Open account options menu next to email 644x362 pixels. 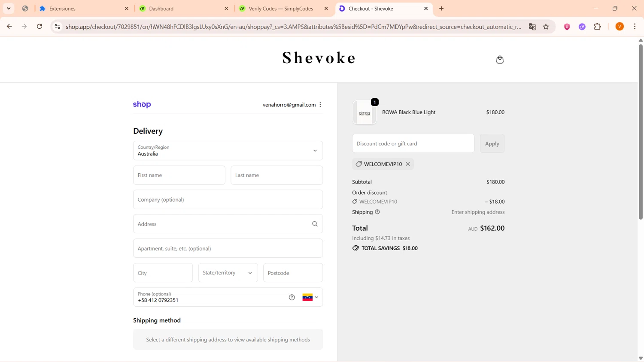pos(320,105)
